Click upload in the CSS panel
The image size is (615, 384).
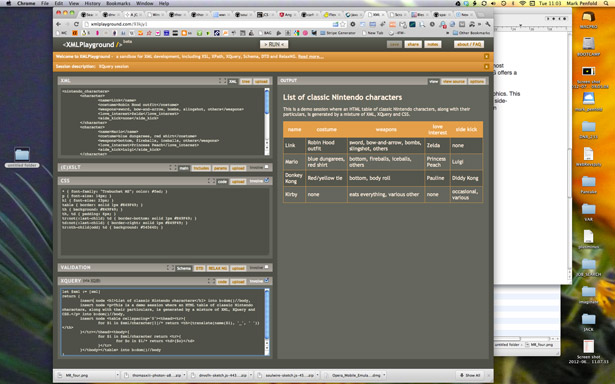click(x=238, y=182)
